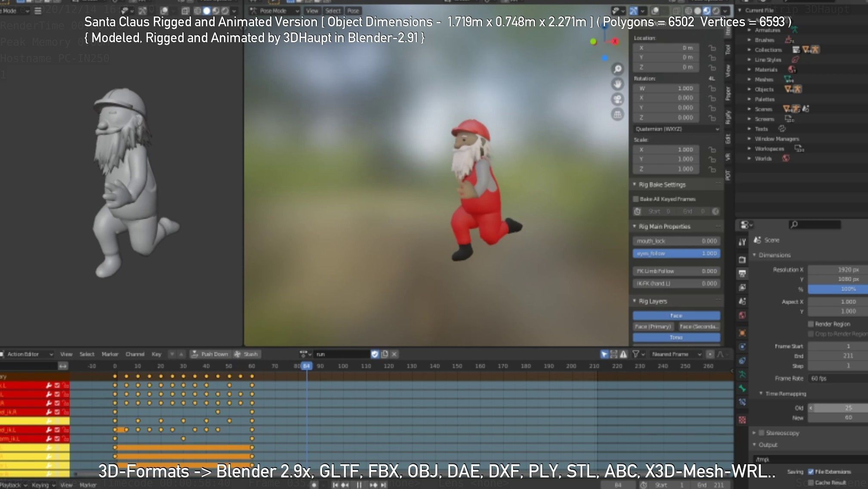Open Marker menu in action editor header
The image size is (868, 489).
110,354
